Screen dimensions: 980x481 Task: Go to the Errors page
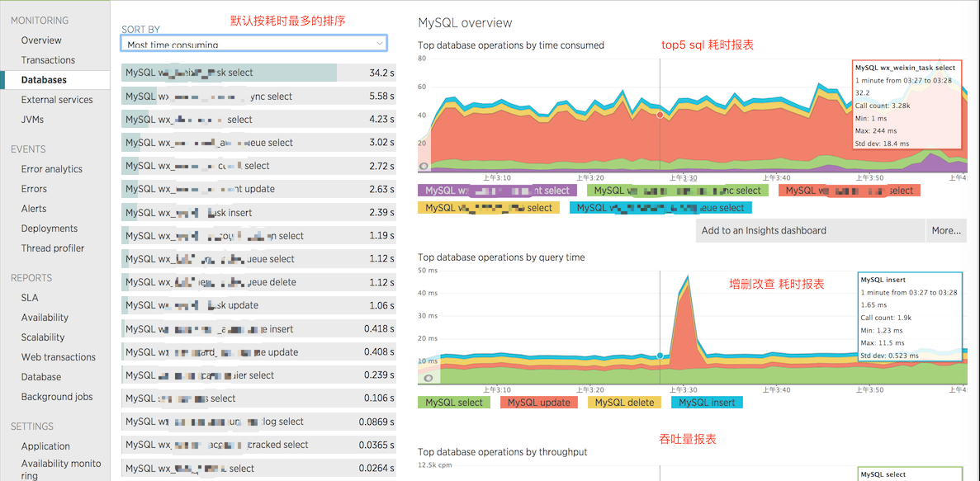[34, 189]
